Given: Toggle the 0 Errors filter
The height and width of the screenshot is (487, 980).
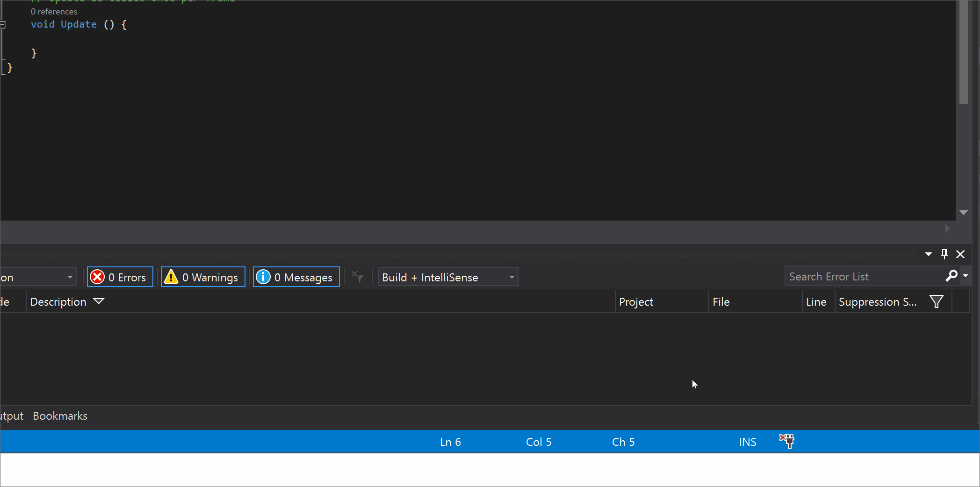Looking at the screenshot, I should pos(120,277).
